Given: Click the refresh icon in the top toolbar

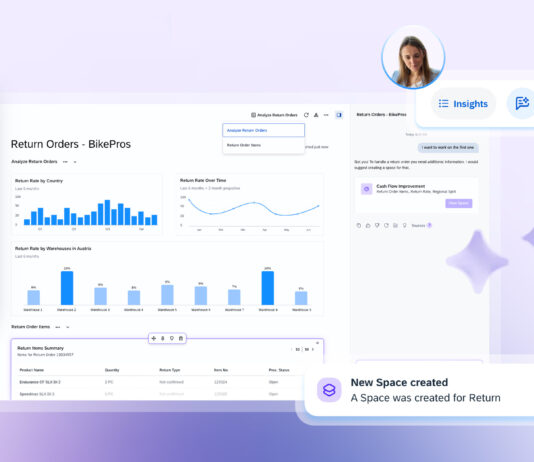Looking at the screenshot, I should tap(306, 115).
